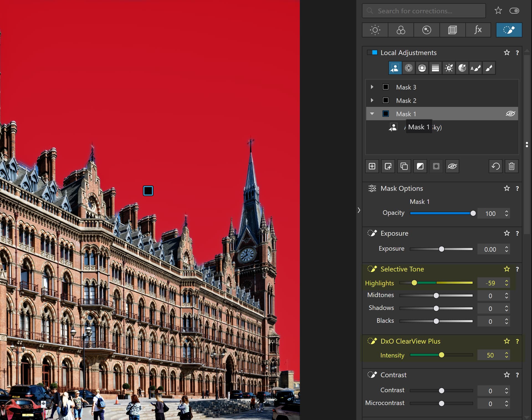Toggle the switch next to search star
The height and width of the screenshot is (420, 532).
[x=514, y=11]
